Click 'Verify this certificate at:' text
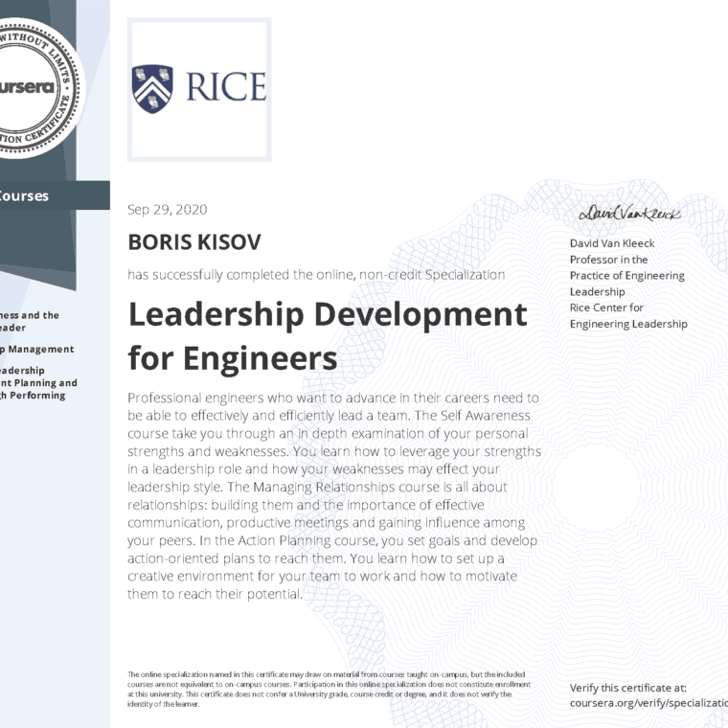Image resolution: width=728 pixels, height=728 pixels. [x=627, y=688]
